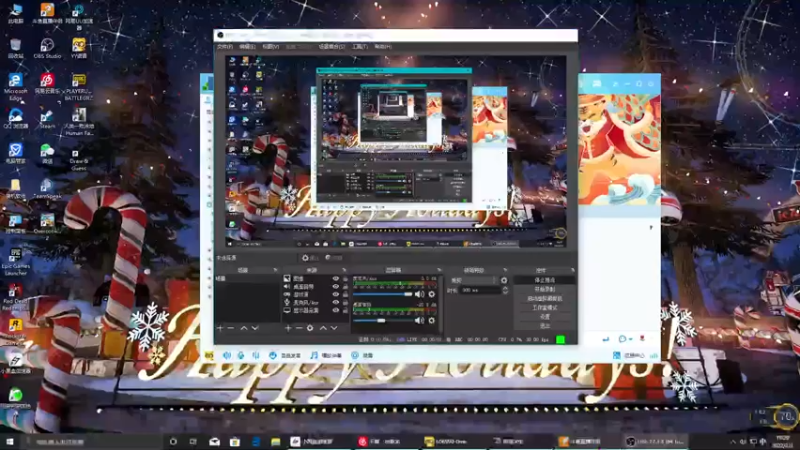Image resolution: width=800 pixels, height=450 pixels.
Task: Move source down in the sources list
Action: [x=334, y=328]
